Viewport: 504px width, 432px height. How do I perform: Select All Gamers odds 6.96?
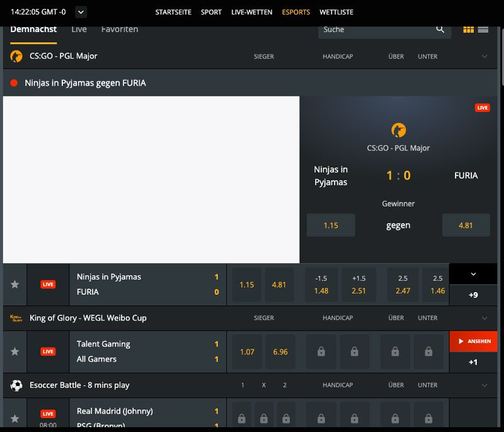tap(280, 351)
